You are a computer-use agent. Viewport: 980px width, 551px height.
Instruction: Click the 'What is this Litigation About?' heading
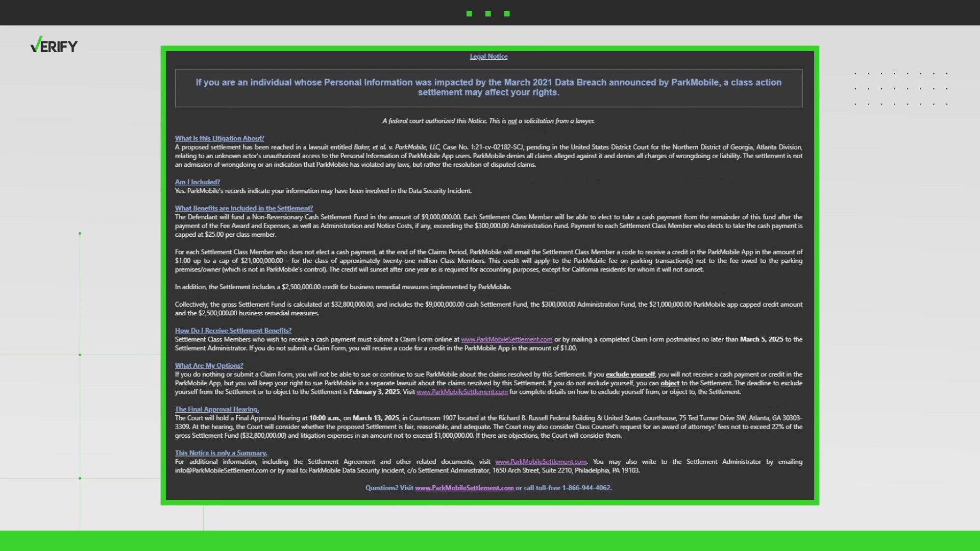coord(219,138)
